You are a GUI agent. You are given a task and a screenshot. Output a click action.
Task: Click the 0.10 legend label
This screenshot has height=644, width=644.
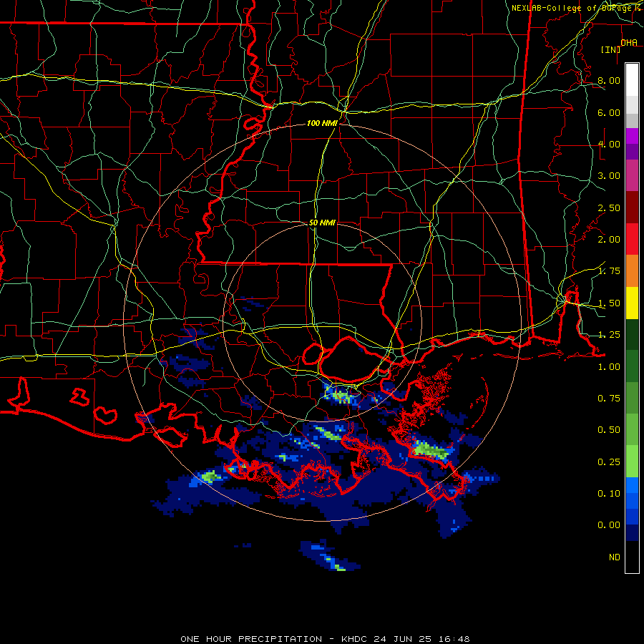tap(609, 494)
